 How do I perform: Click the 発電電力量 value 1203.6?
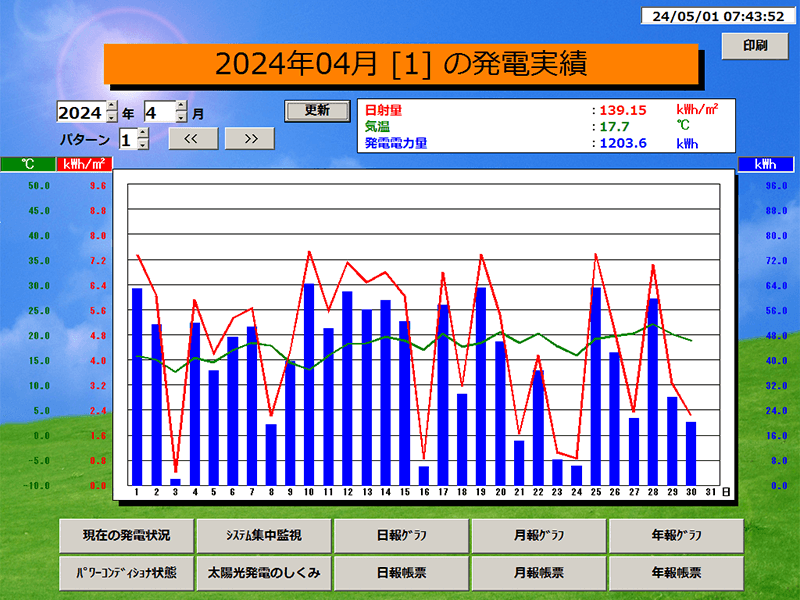622,143
